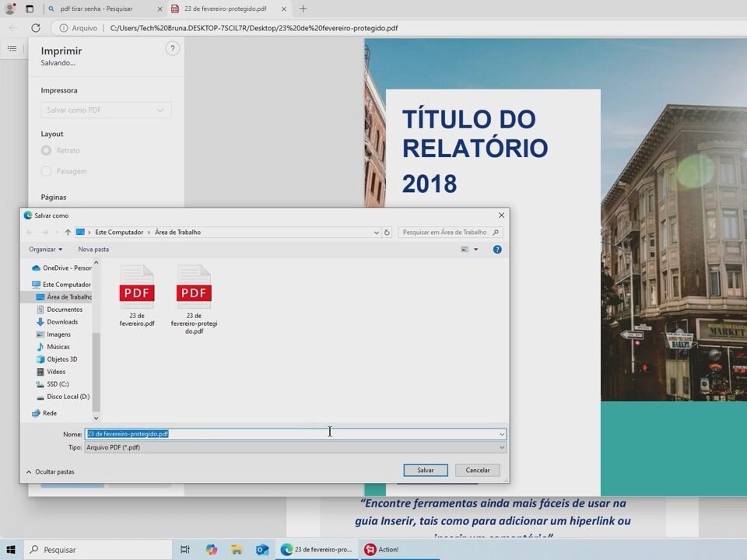The image size is (747, 560).
Task: Select the 23 de fevereiro-protegido.pdf file icon
Action: pos(194,287)
